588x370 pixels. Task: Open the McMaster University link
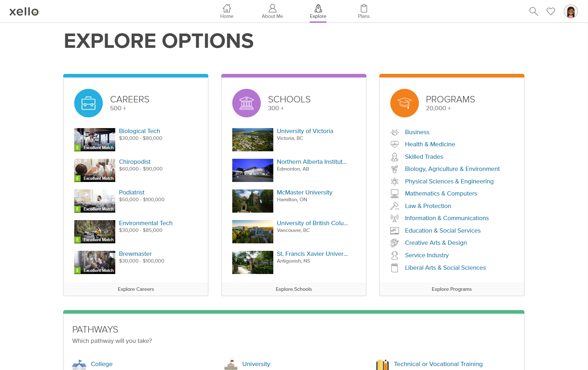pyautogui.click(x=304, y=192)
